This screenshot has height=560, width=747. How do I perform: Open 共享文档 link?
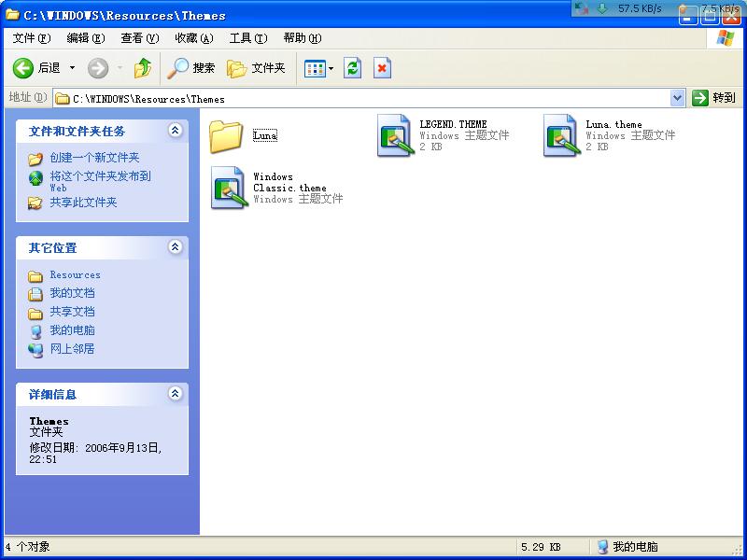73,312
